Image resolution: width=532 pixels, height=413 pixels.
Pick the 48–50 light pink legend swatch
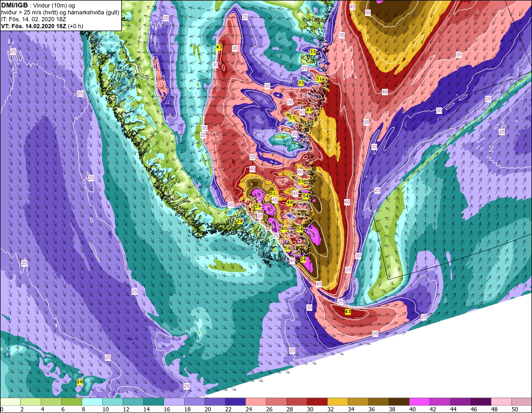[x=501, y=402]
